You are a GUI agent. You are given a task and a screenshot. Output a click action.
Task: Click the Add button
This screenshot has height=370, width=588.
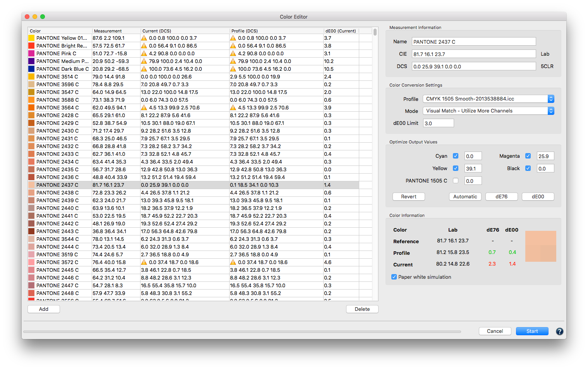[44, 309]
